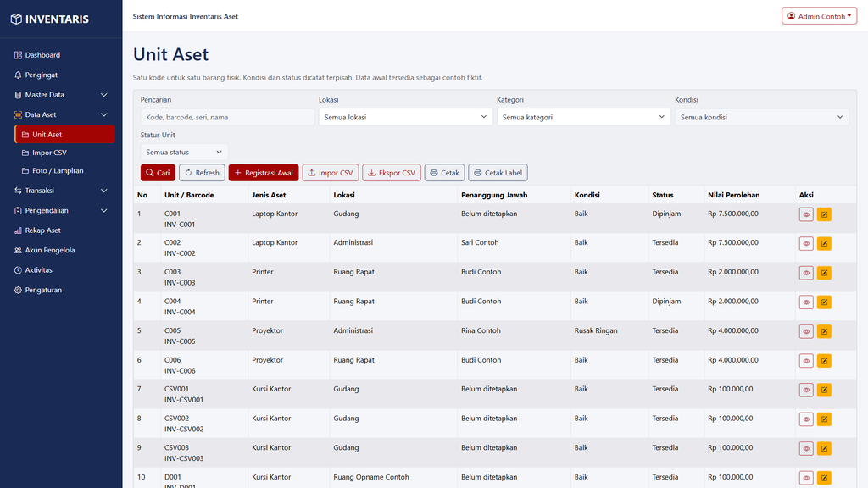Open the Status Unit dropdown
Image resolution: width=868 pixels, height=488 pixels.
click(184, 152)
